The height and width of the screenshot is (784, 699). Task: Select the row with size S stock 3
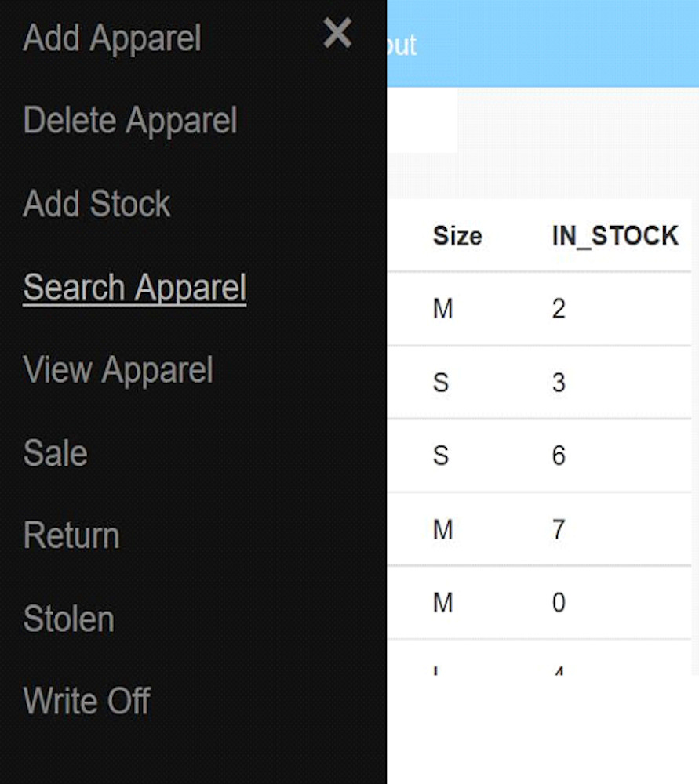pos(540,382)
